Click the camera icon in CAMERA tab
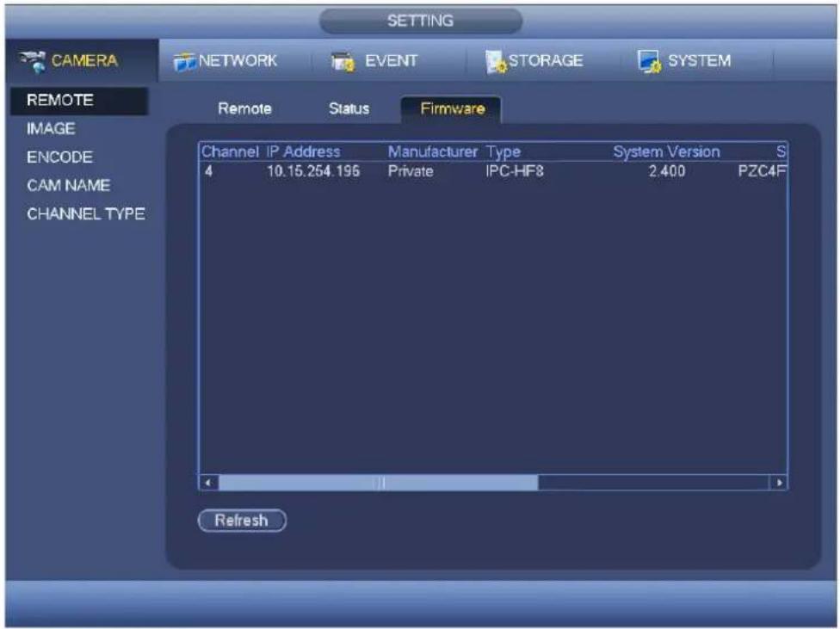 click(x=34, y=61)
